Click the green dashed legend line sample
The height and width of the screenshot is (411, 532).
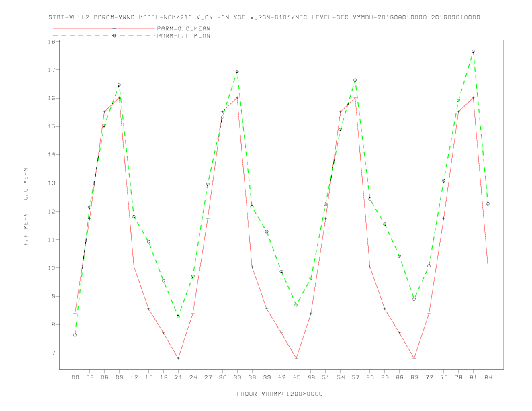coord(104,36)
